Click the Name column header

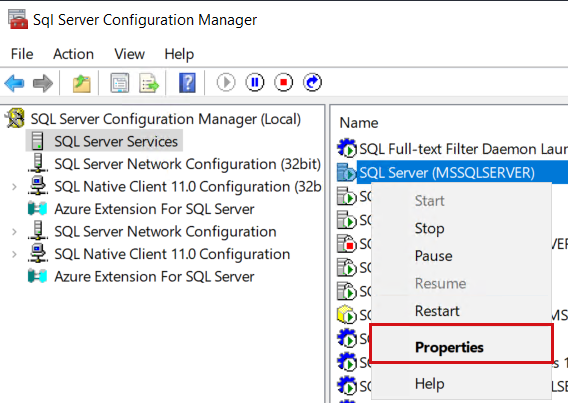[359, 123]
